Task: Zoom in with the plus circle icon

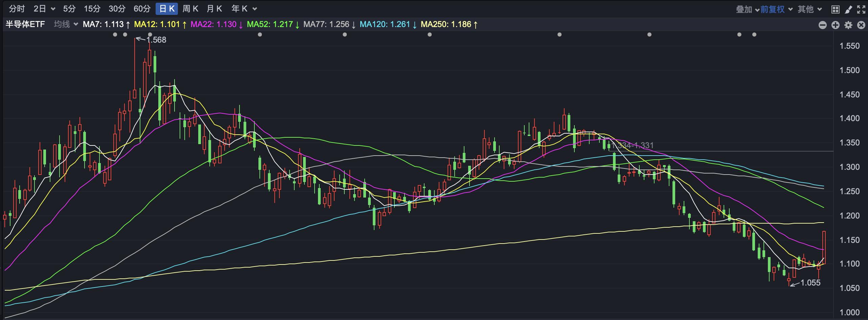Action: (x=836, y=25)
